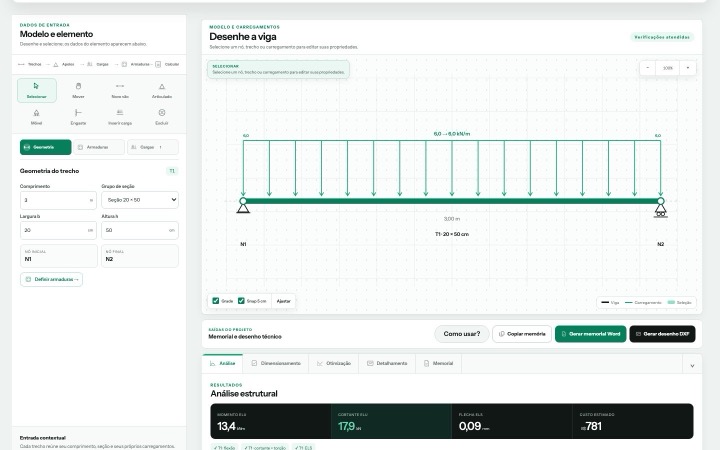Click Gerar memorial Word button

(x=591, y=334)
